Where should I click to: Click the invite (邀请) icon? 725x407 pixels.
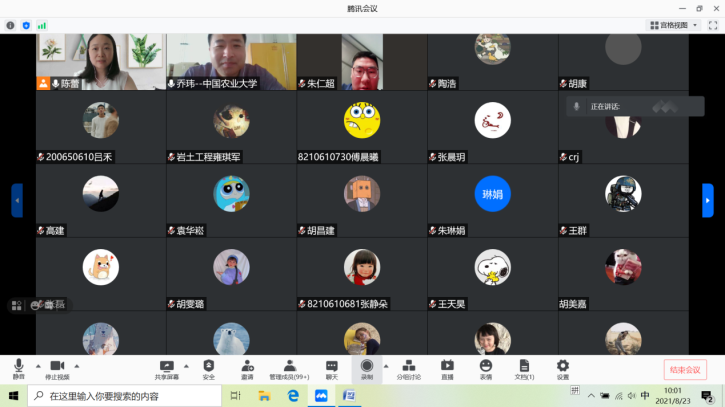(x=247, y=368)
